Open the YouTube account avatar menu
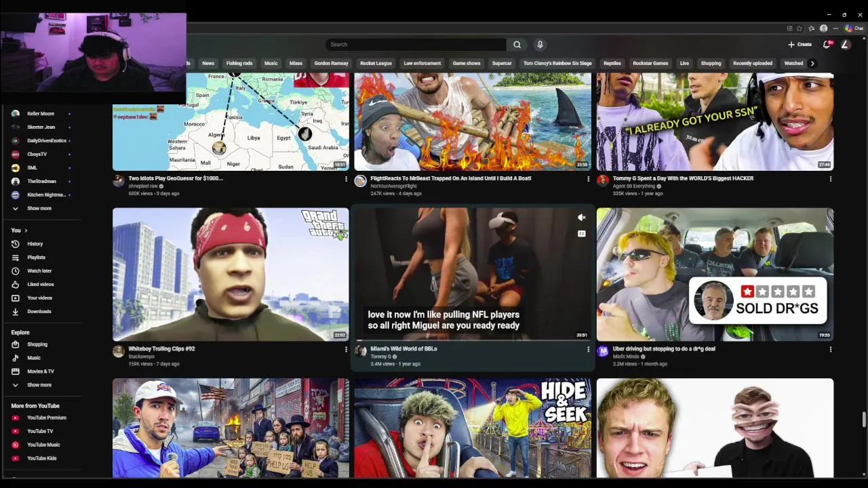Viewport: 868px width, 488px height. coord(846,44)
